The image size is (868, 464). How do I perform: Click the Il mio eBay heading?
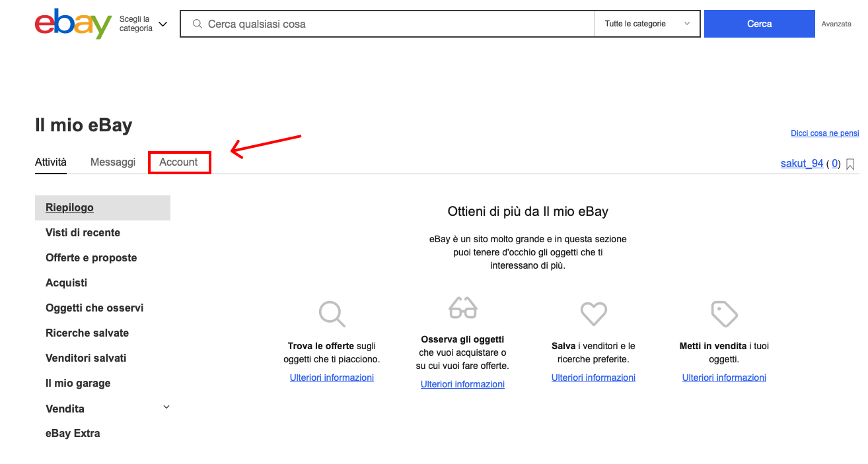[x=84, y=125]
